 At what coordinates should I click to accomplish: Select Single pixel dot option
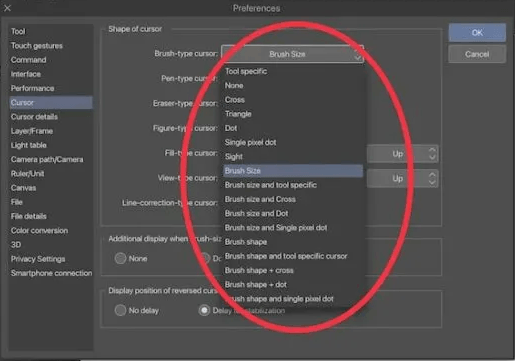tap(293, 142)
